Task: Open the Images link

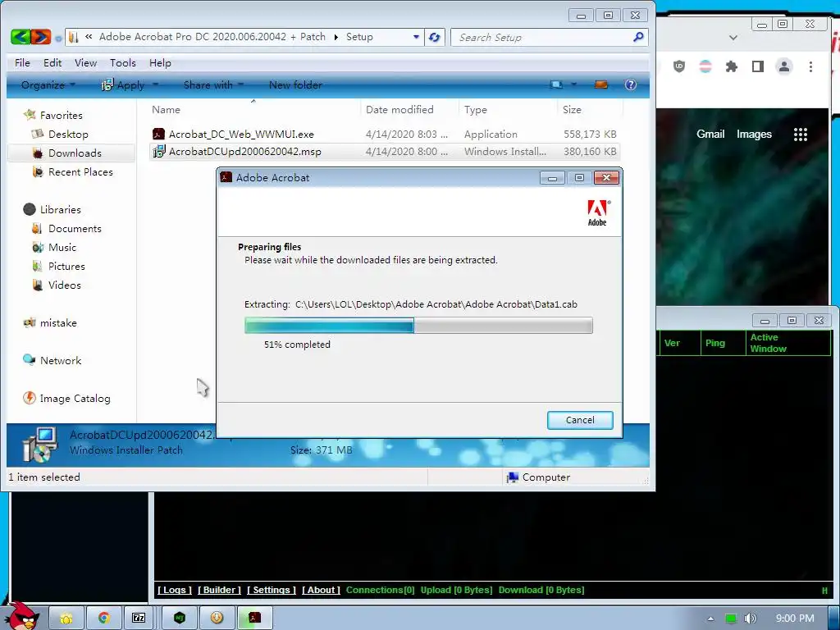Action: pyautogui.click(x=754, y=134)
